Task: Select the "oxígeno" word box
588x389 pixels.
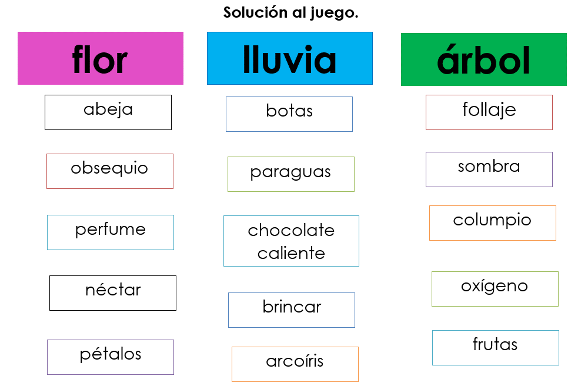Action: click(495, 288)
